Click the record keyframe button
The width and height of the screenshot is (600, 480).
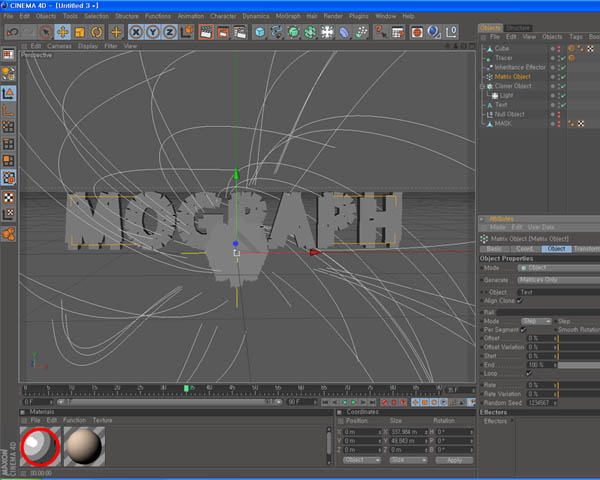point(385,402)
